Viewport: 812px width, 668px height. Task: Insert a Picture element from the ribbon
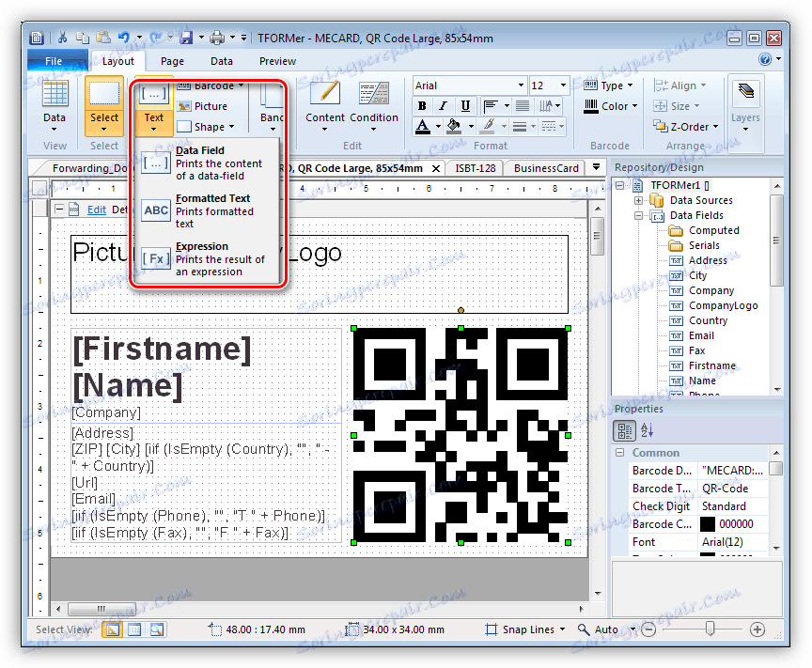[x=203, y=106]
